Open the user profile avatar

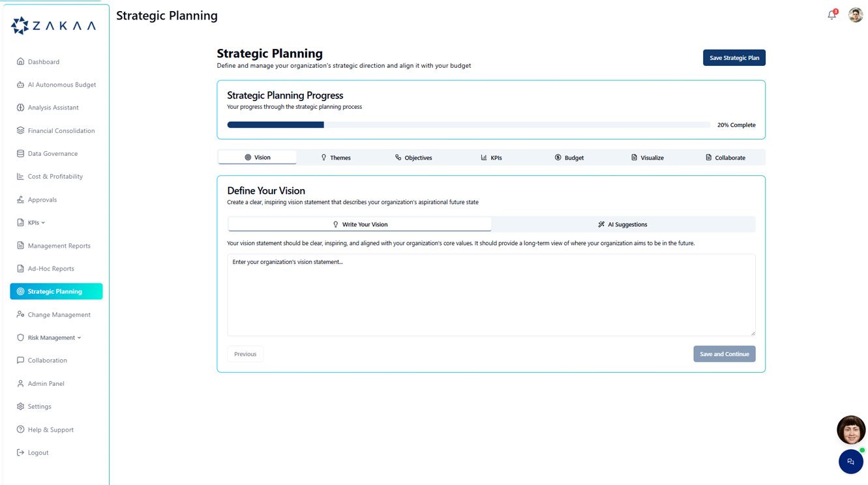click(856, 15)
